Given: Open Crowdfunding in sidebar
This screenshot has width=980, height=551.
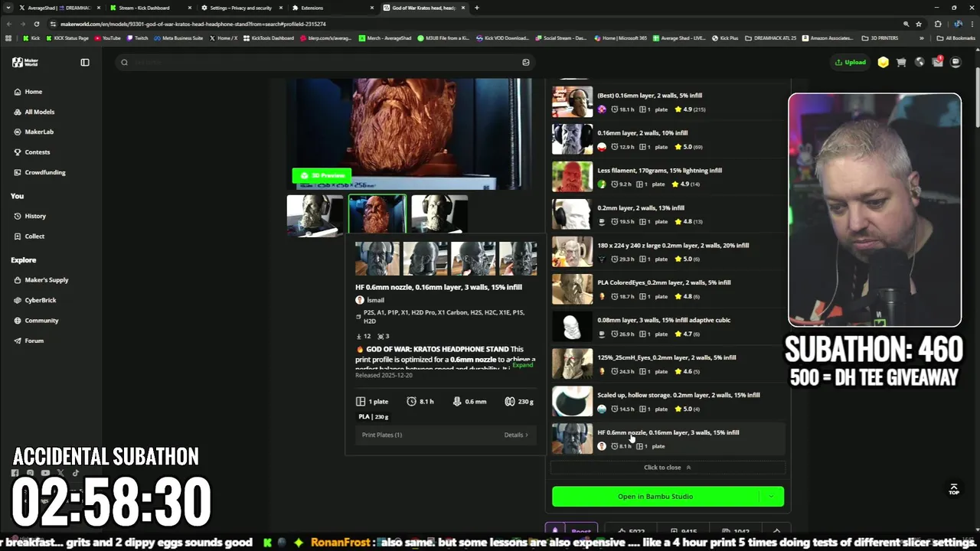Looking at the screenshot, I should click(44, 172).
